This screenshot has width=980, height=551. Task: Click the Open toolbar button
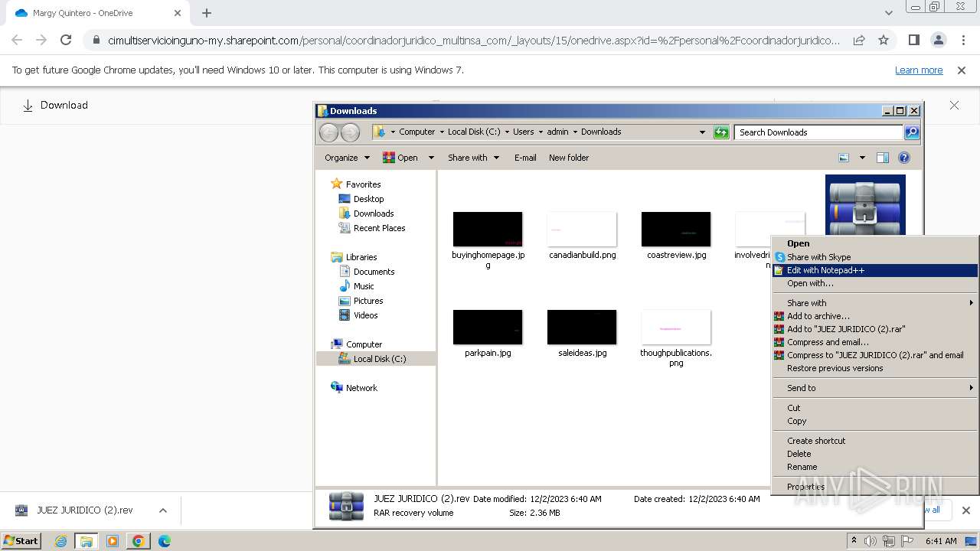click(401, 158)
